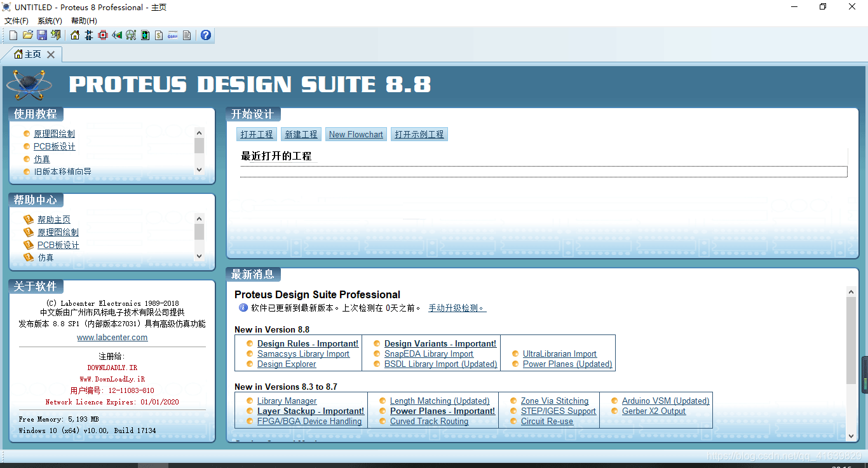Open the 文件(F) menu
This screenshot has width=868, height=468.
click(x=17, y=21)
